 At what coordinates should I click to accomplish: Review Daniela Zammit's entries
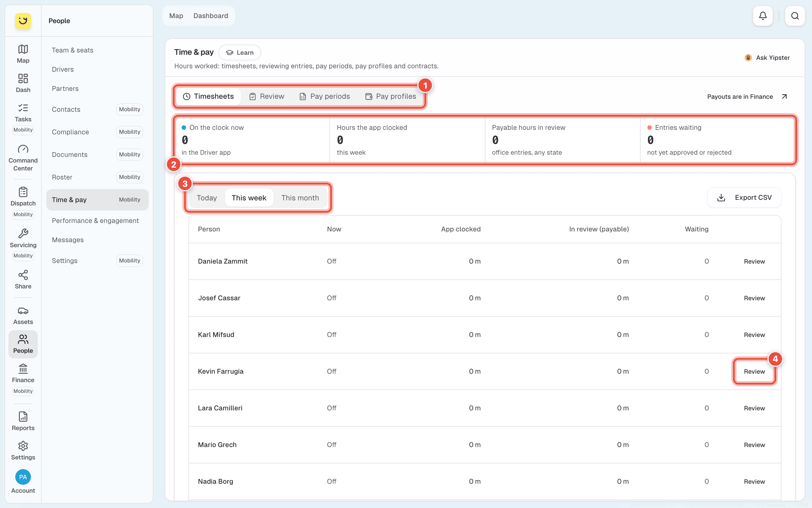click(x=754, y=261)
